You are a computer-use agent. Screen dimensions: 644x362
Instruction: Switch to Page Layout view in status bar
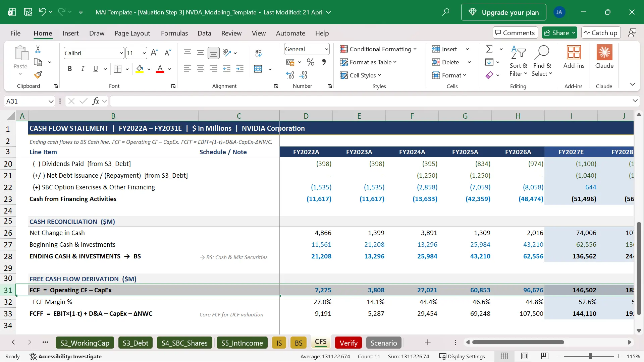[525, 356]
